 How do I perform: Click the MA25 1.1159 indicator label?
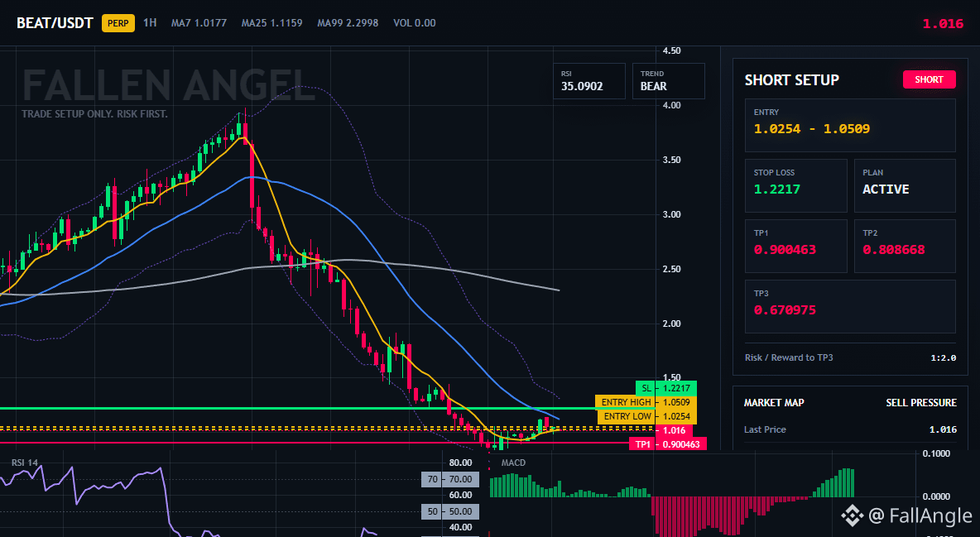coord(271,23)
